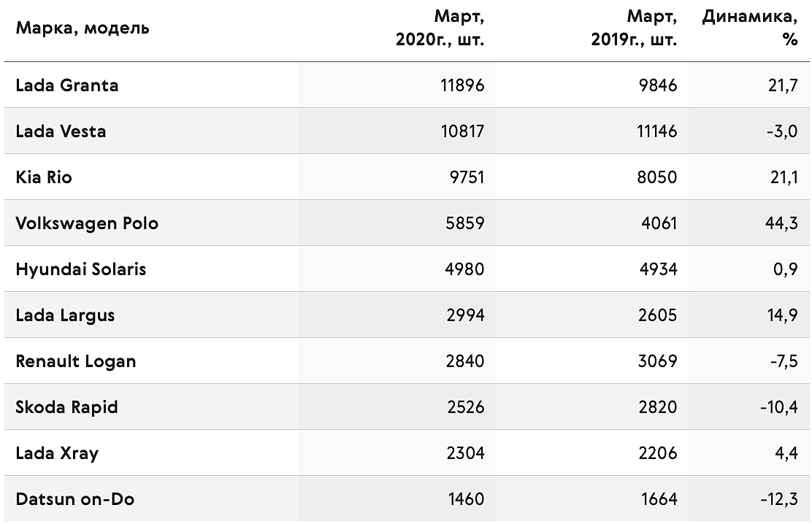Click the Hyundai Solaris model cell
This screenshot has height=524, width=812.
tap(81, 269)
